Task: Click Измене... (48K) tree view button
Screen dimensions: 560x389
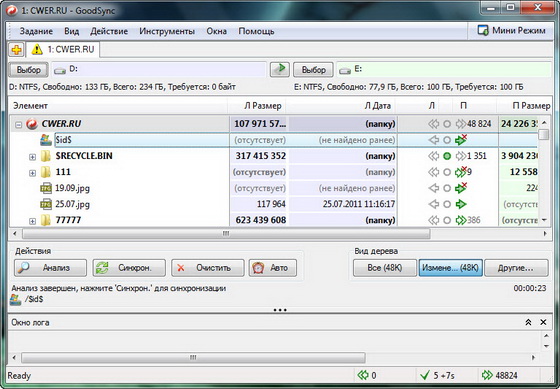Action: [450, 268]
